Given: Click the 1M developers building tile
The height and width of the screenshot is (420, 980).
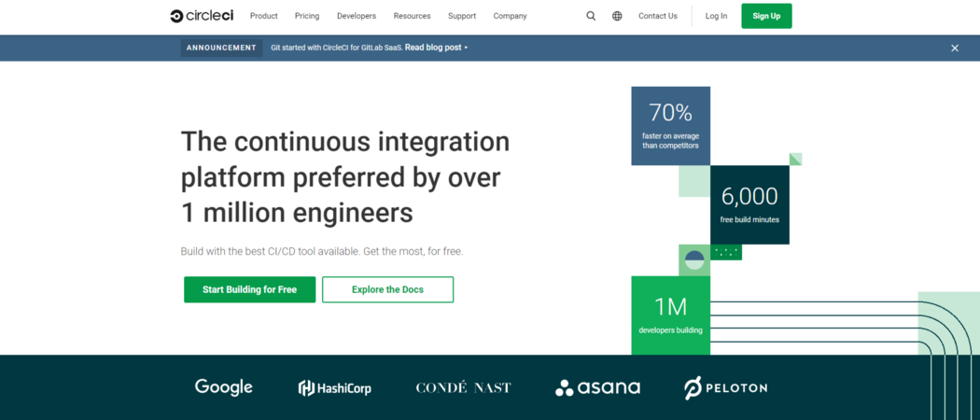Looking at the screenshot, I should (x=671, y=315).
